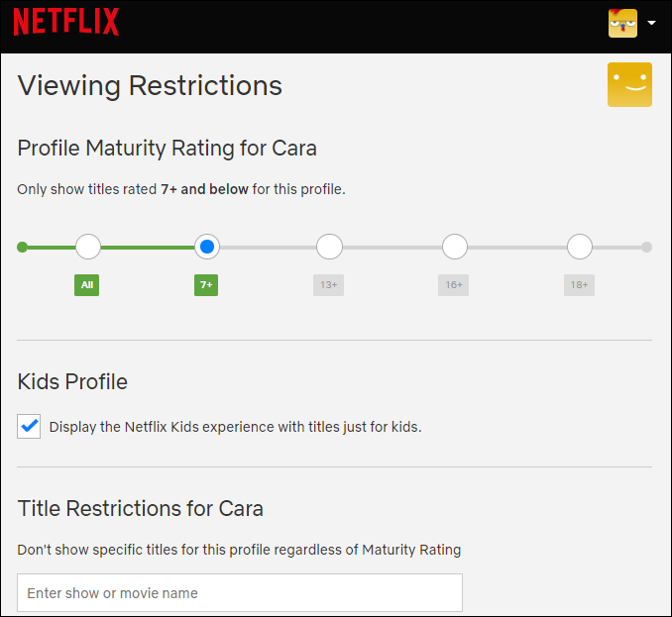The image size is (672, 617).
Task: Click slider track between 13+ and 16+
Action: click(x=392, y=248)
